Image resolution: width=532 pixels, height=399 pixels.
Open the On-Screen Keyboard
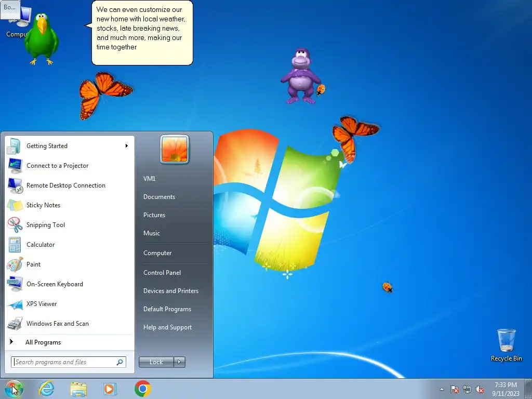tap(70, 284)
